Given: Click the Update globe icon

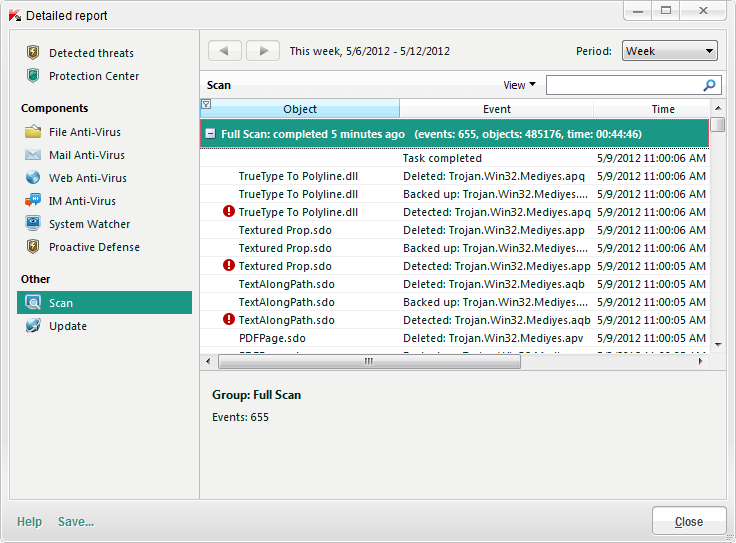Looking at the screenshot, I should tap(33, 326).
